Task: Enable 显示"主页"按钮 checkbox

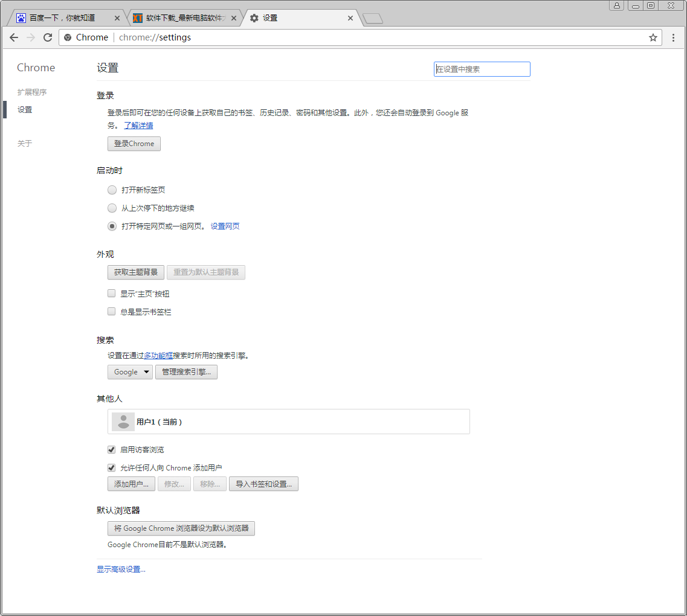Action: pyautogui.click(x=112, y=294)
